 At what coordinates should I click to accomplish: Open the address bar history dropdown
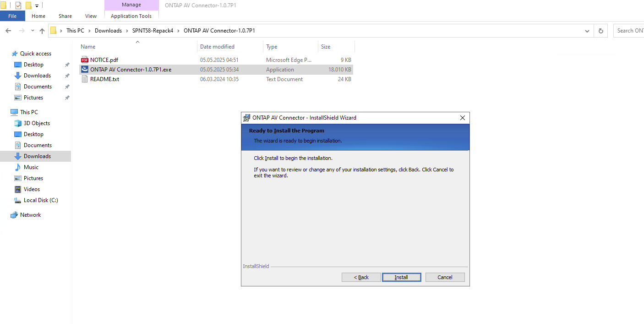(587, 31)
